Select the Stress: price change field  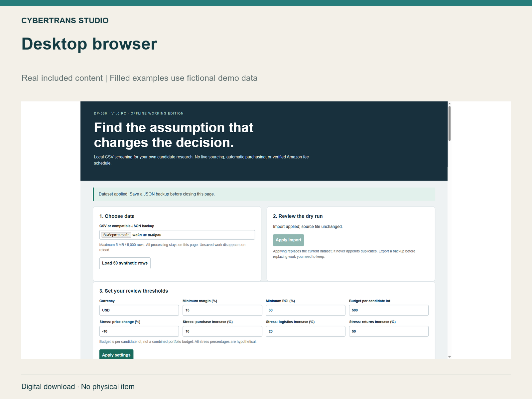[x=139, y=331]
